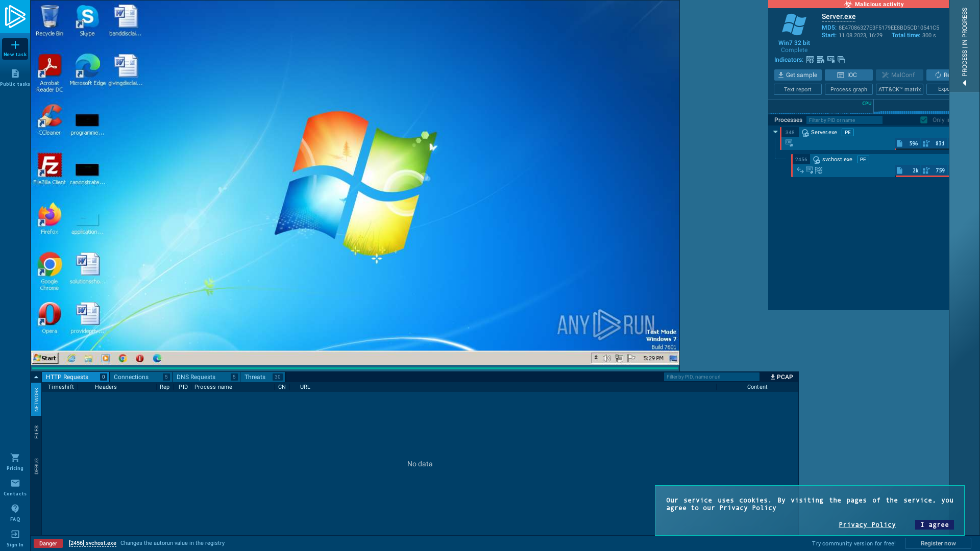Click the stacked windows indicator icon
The height and width of the screenshot is (551, 980).
[841, 60]
